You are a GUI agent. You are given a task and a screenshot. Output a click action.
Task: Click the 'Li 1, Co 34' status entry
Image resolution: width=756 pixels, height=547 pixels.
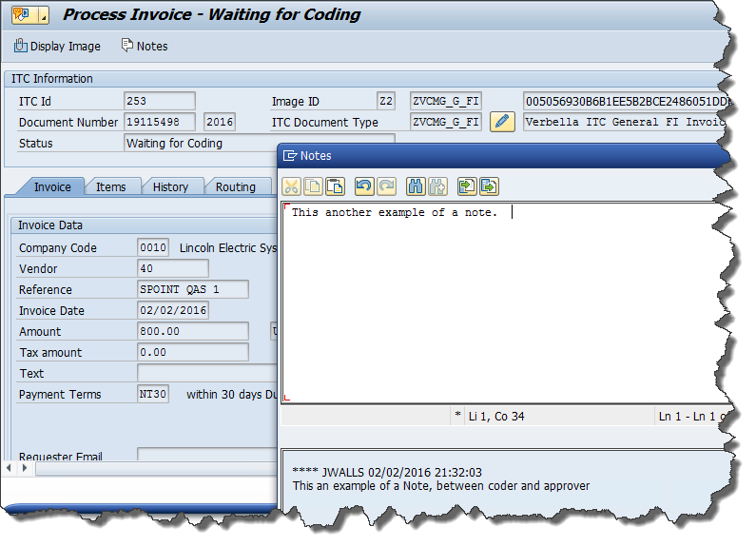[x=496, y=417]
